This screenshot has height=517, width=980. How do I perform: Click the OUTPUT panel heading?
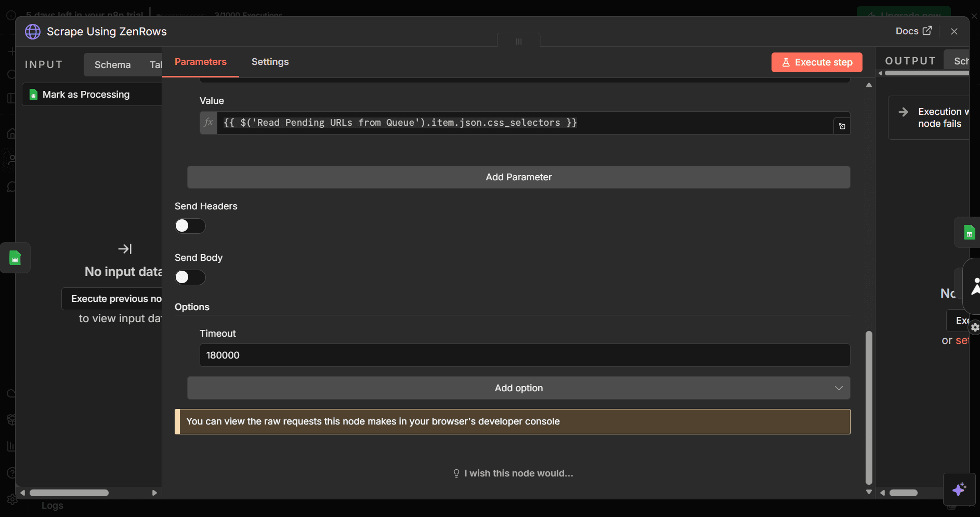pos(910,61)
